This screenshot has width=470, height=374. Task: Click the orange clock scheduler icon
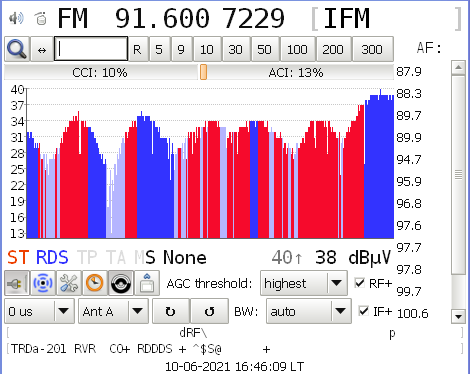[95, 283]
